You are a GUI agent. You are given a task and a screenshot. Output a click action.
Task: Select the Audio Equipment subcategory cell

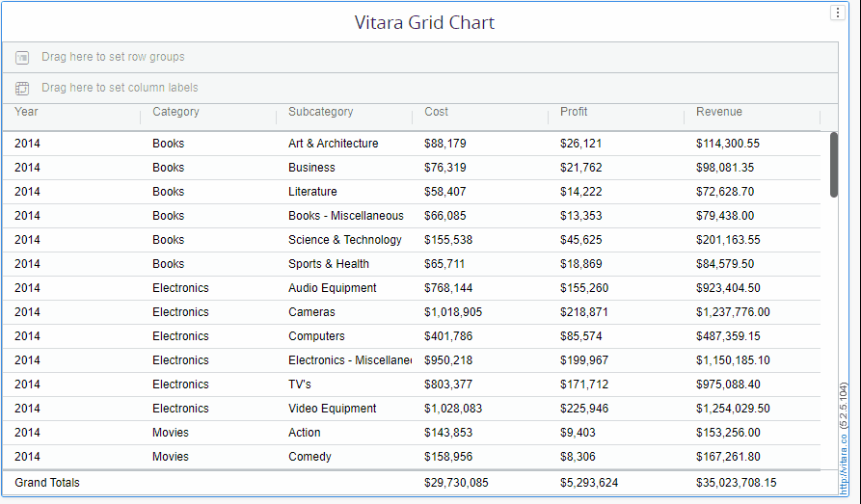[332, 288]
